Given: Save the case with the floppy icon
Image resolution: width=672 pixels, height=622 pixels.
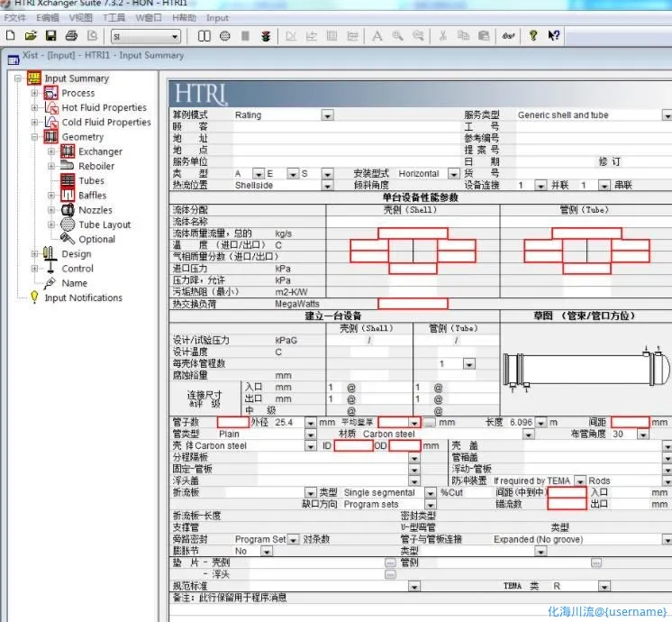Looking at the screenshot, I should point(51,35).
